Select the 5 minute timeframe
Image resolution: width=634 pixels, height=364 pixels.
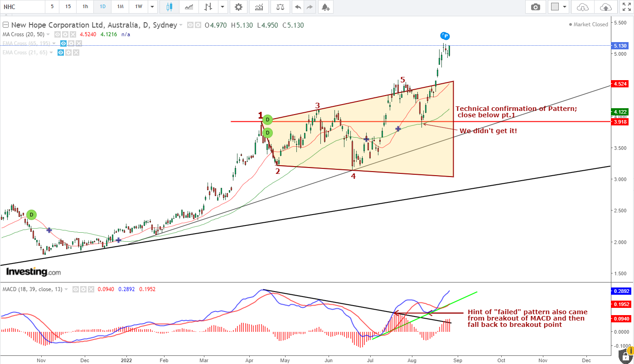click(52, 7)
